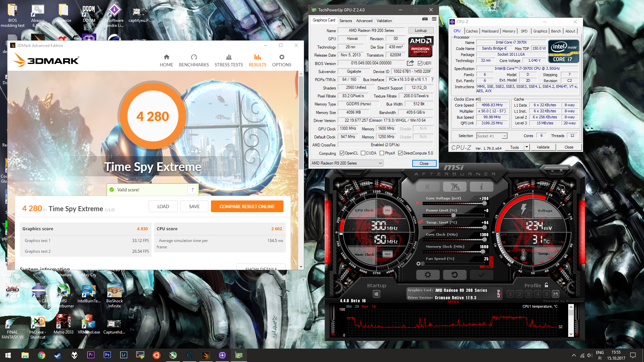Toggle the DirectCompute 5.0 checkbox
The height and width of the screenshot is (362, 644).
(x=400, y=153)
